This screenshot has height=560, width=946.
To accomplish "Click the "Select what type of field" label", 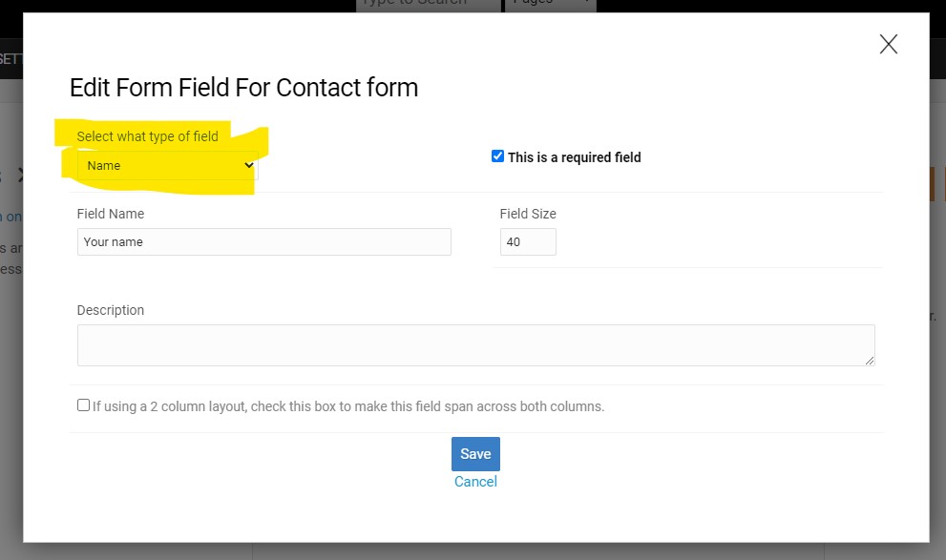I will [x=147, y=136].
